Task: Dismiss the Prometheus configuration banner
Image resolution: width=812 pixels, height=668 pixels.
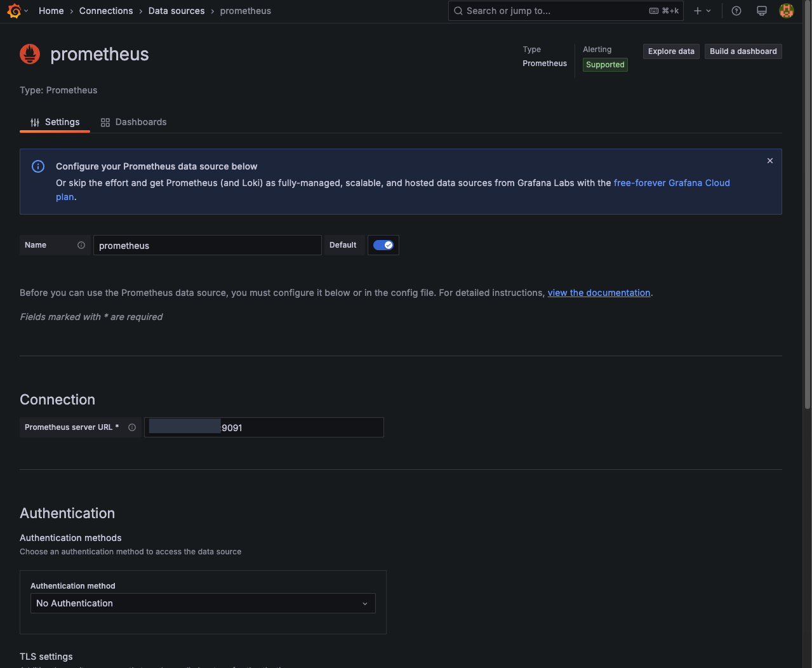Action: click(770, 161)
